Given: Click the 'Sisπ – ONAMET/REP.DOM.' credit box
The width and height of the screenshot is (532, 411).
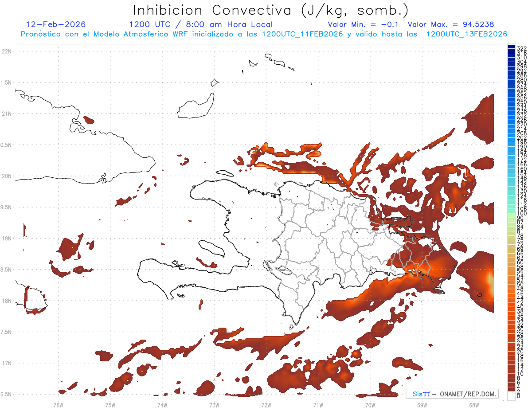Looking at the screenshot, I should 452,394.
